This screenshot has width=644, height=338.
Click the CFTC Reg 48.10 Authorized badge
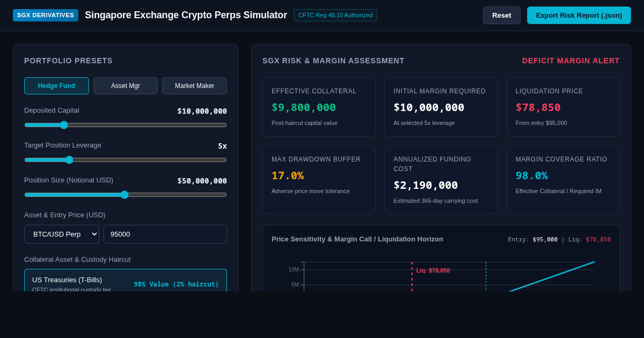(x=335, y=15)
